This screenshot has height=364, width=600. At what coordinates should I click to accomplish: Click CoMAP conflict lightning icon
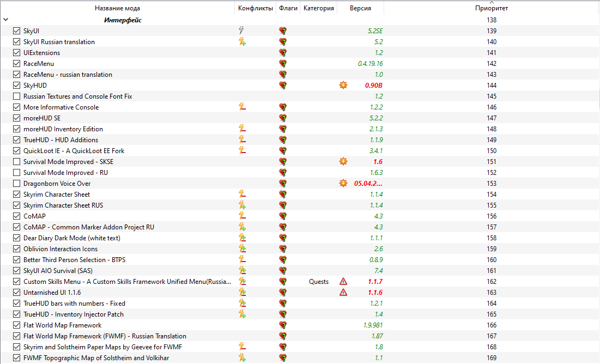click(x=242, y=216)
